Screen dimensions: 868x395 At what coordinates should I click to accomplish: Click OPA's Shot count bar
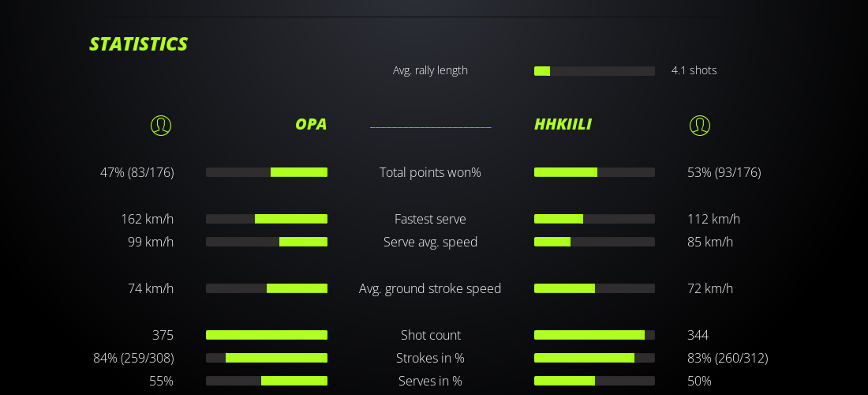coord(267,335)
